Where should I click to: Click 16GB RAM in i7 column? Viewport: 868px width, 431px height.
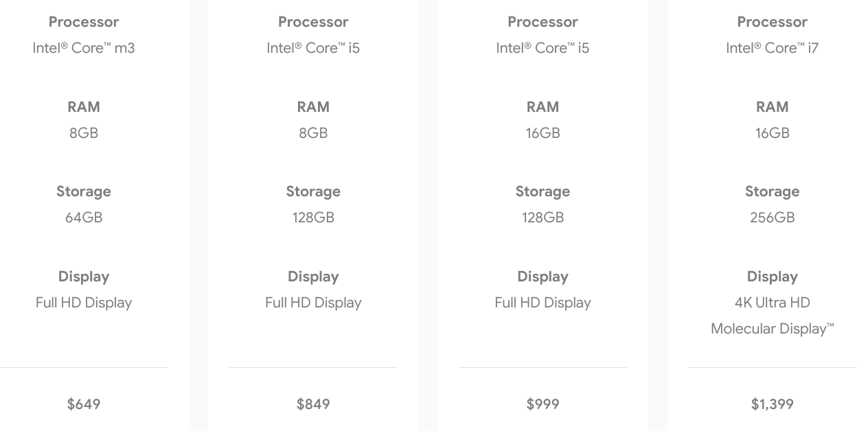pyautogui.click(x=772, y=133)
